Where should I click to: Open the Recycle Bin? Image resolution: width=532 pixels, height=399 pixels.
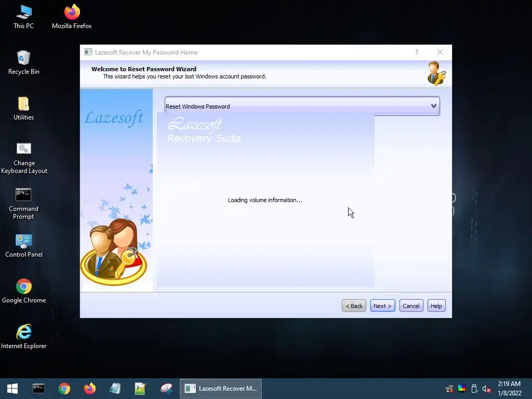(x=24, y=63)
